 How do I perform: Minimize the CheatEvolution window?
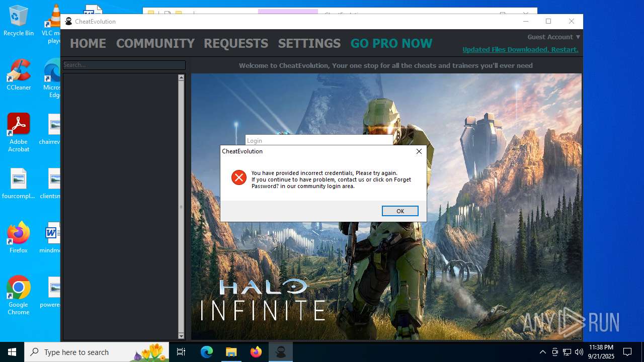[x=526, y=21]
